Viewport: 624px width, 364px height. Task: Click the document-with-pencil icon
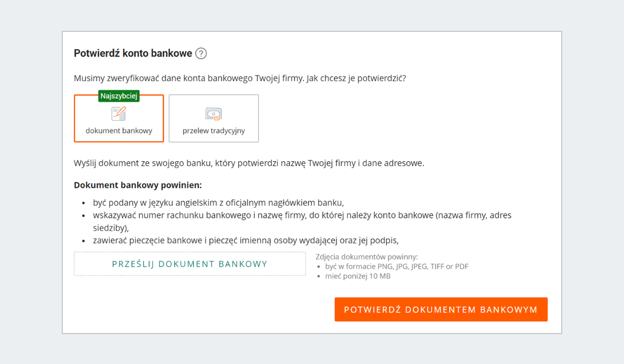tap(119, 113)
